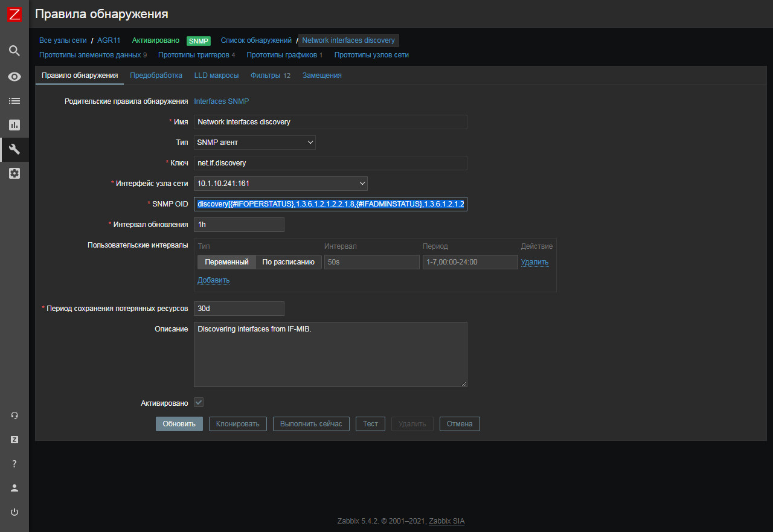
Task: Open Reports chart icon in sidebar
Action: pyautogui.click(x=14, y=125)
